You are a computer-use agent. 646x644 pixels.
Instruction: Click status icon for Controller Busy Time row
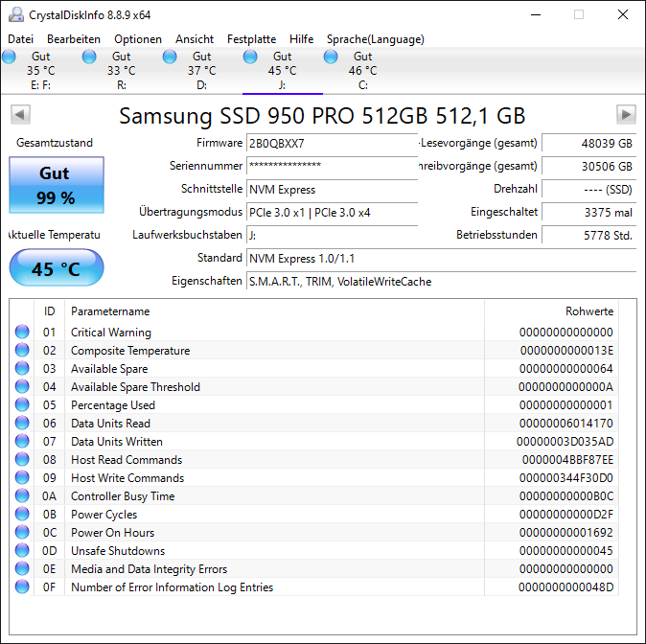click(x=22, y=495)
